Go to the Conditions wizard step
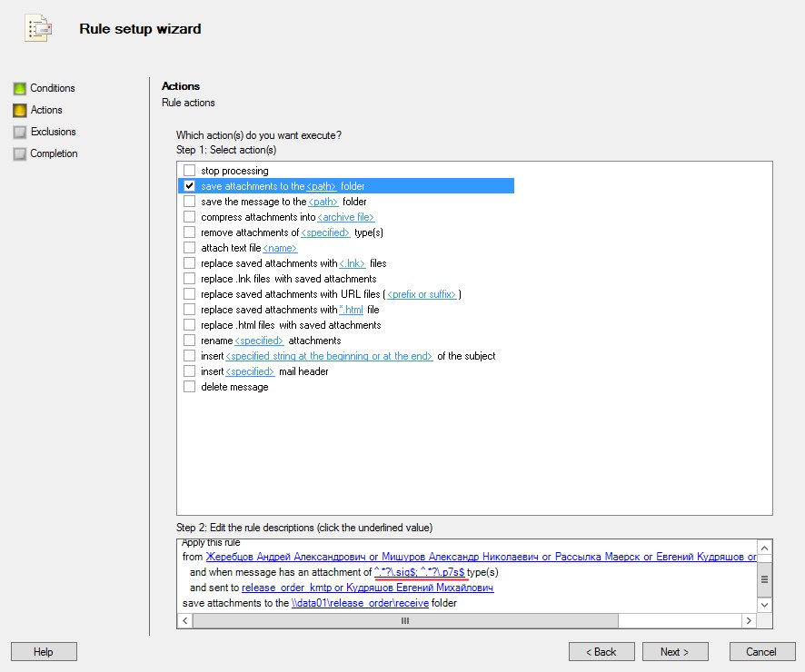This screenshot has width=805, height=672. tap(52, 88)
